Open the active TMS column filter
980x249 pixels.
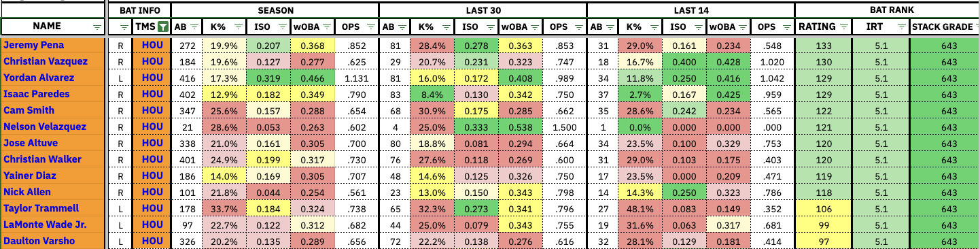tap(162, 27)
